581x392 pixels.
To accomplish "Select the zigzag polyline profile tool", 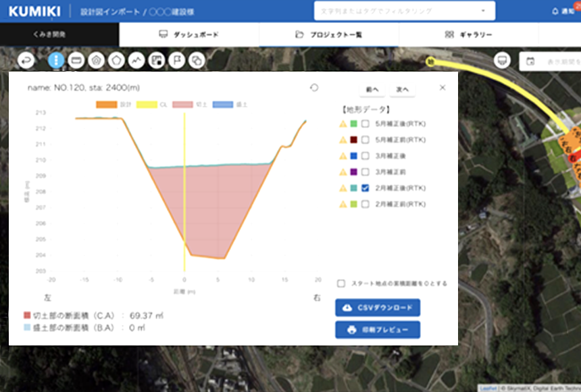I will pyautogui.click(x=136, y=60).
